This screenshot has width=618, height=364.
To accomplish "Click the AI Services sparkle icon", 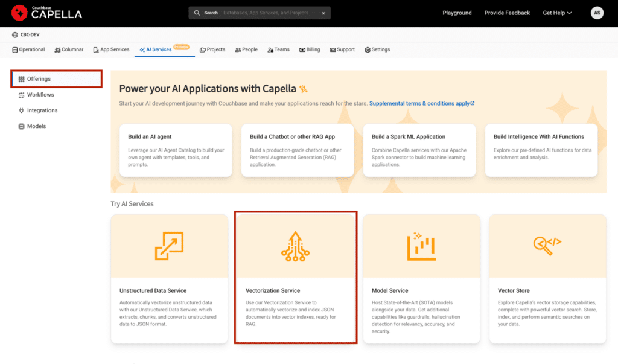I will [142, 50].
